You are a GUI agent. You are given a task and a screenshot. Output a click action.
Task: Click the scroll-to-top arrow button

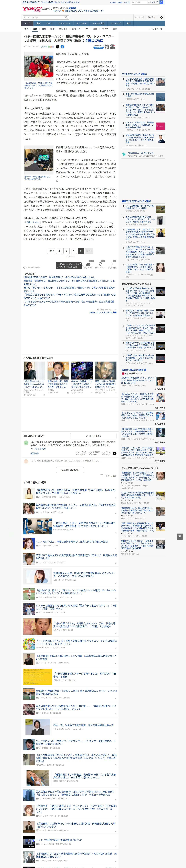(x=180, y=537)
